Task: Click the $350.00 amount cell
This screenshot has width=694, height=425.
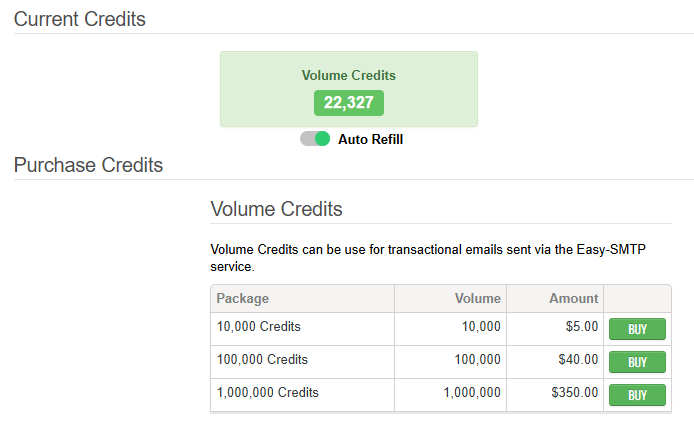Action: [574, 392]
